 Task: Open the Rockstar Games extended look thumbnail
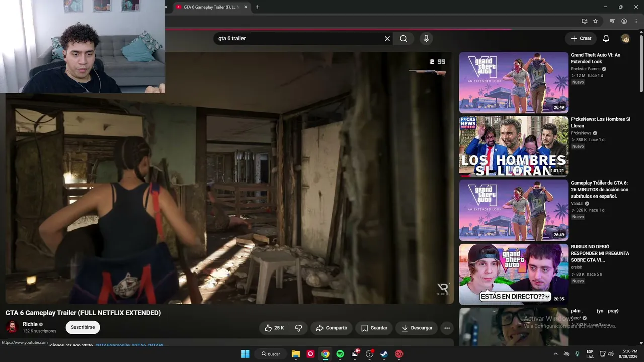(x=513, y=82)
